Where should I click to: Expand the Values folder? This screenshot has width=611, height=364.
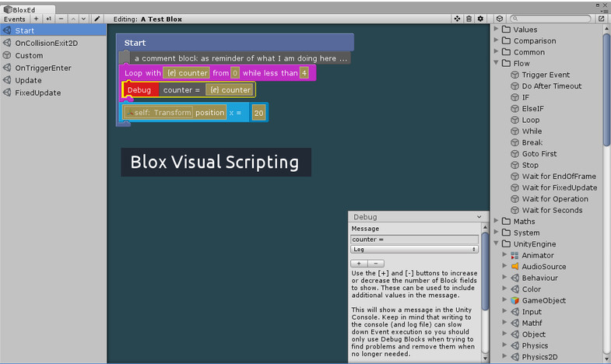496,29
